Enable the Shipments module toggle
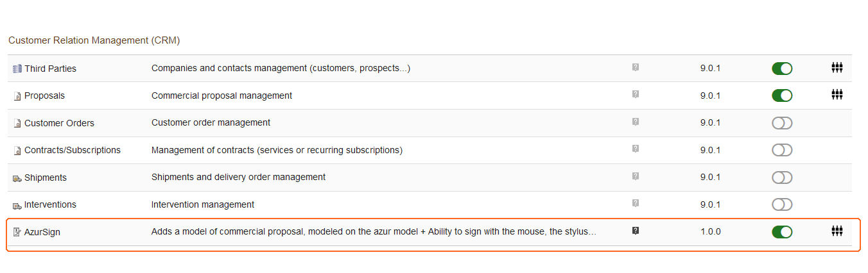 [782, 178]
